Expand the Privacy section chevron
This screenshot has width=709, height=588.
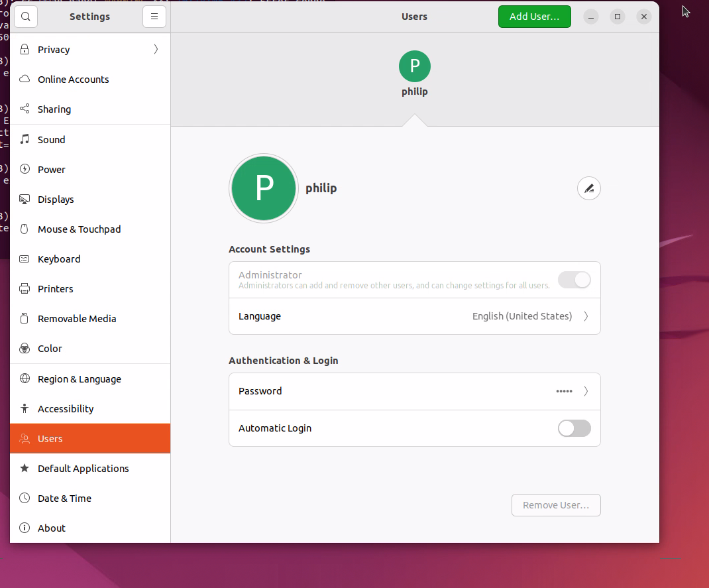point(156,50)
